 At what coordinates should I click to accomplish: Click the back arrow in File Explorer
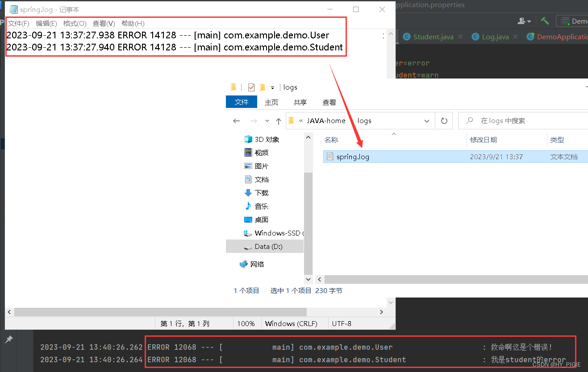(x=237, y=120)
